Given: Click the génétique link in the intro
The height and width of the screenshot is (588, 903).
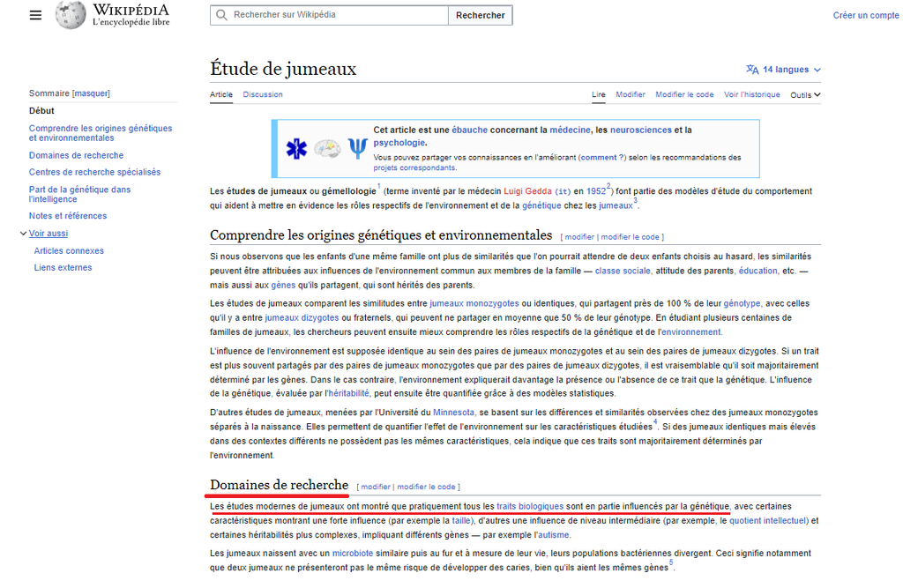Looking at the screenshot, I should tap(541, 205).
